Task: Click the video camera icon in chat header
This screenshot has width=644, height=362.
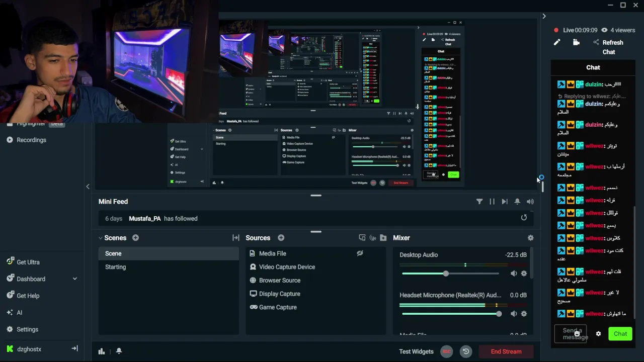Action: (576, 43)
